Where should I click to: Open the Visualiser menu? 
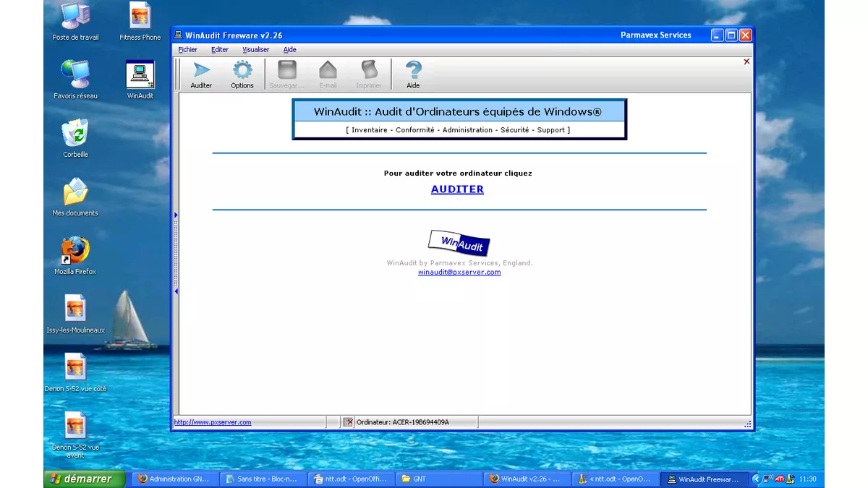(x=256, y=50)
